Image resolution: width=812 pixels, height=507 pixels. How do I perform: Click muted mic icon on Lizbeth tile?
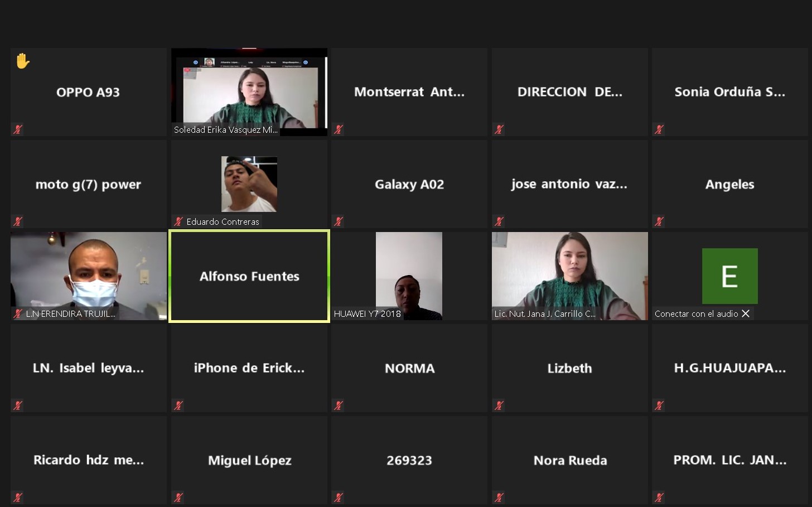pyautogui.click(x=499, y=405)
